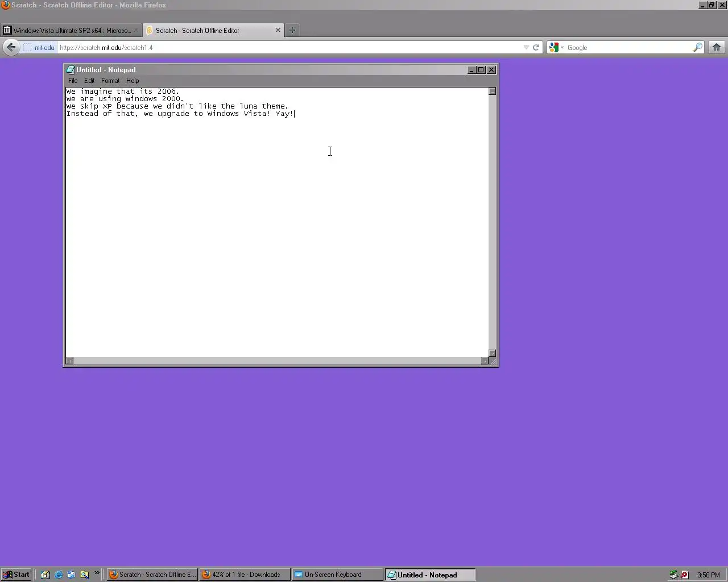
Task: Minimize the Notepad window
Action: pos(471,70)
